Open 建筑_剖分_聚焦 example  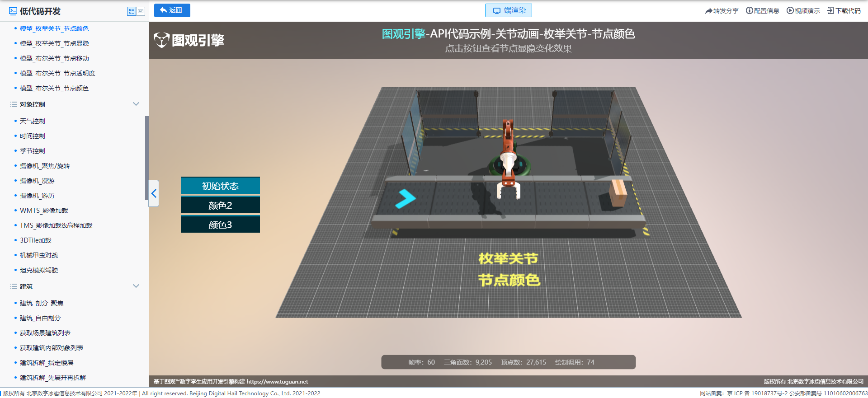(x=42, y=303)
